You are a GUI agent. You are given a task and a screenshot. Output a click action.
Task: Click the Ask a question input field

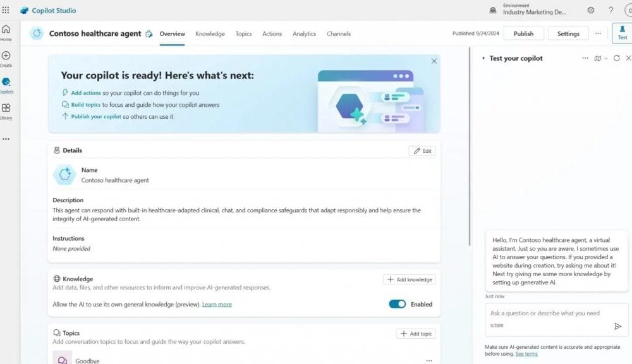click(547, 313)
